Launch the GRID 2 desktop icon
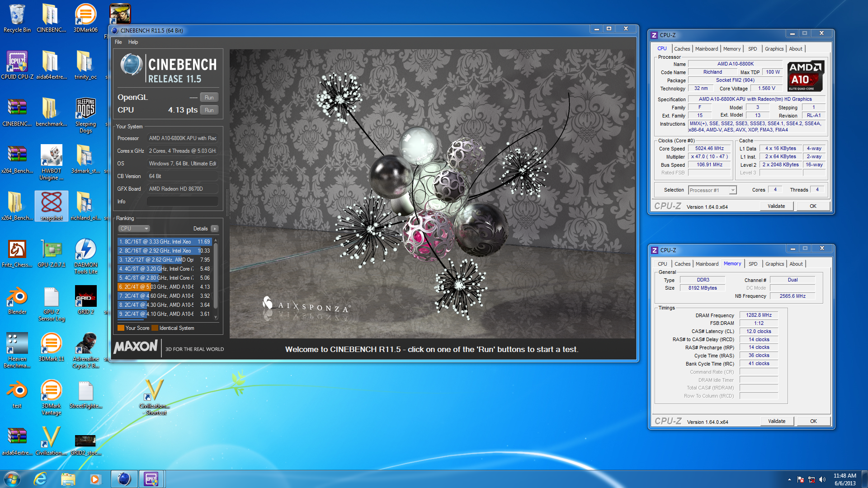This screenshot has width=868, height=488. point(85,300)
